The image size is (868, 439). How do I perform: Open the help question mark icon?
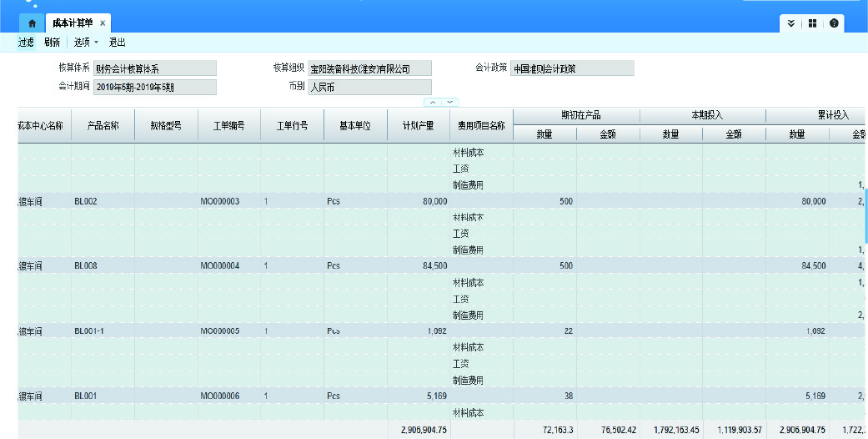834,23
